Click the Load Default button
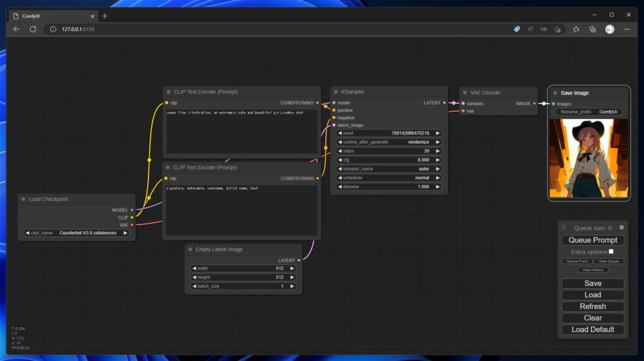This screenshot has width=644, height=361. click(593, 329)
